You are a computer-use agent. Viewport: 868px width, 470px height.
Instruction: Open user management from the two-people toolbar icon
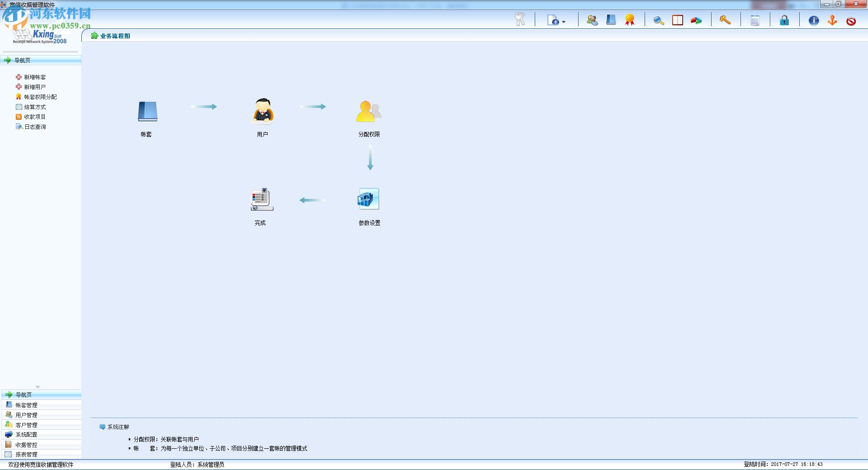(x=592, y=20)
